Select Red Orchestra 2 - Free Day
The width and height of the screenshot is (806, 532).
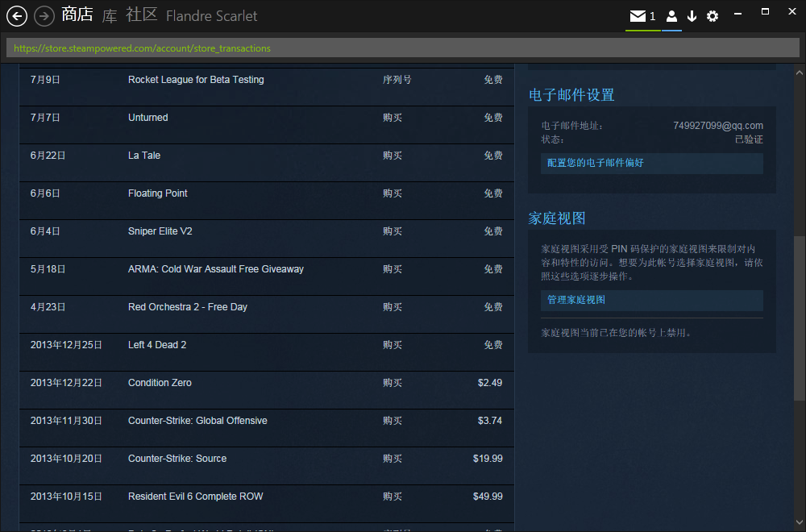pyautogui.click(x=267, y=314)
